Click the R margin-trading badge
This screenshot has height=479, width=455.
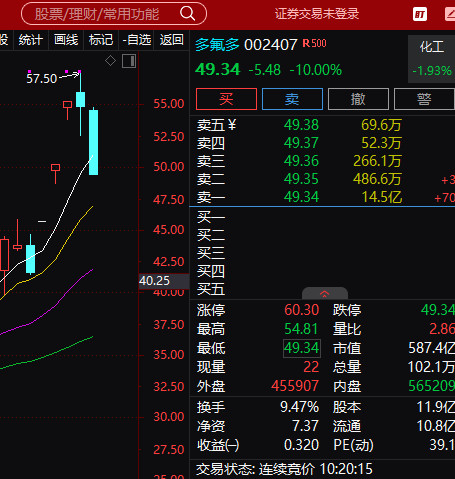click(x=314, y=43)
